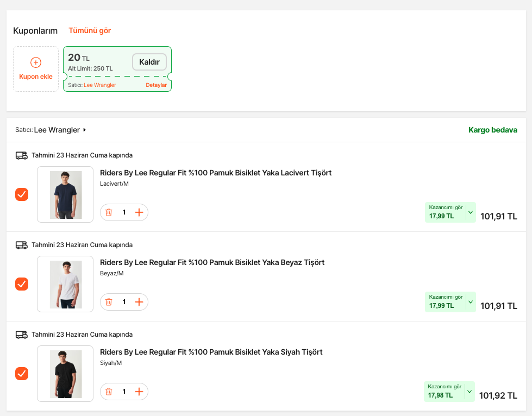Delete Beyaz Tişört with trash icon
Viewport: 532px width, 416px height.
[109, 302]
